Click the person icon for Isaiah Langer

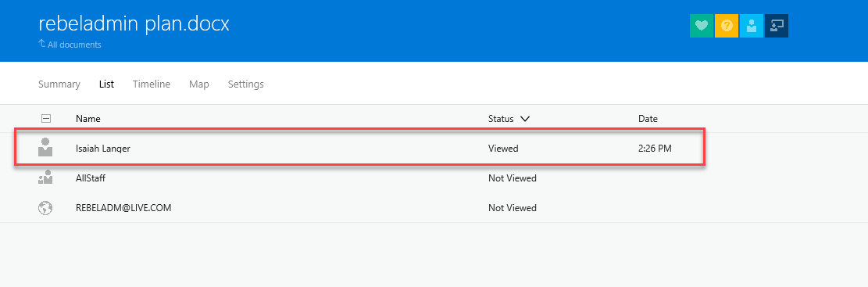[45, 148]
